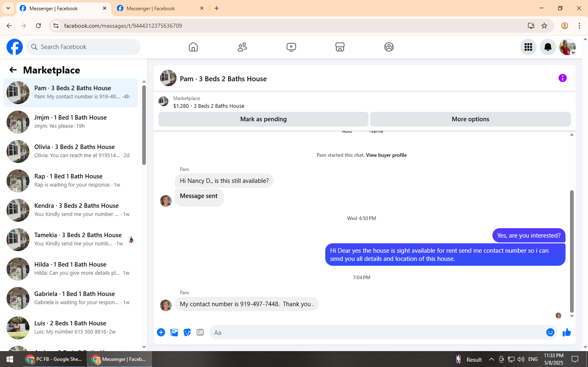588x367 pixels.
Task: Close the second Messenger tab
Action: point(202,8)
